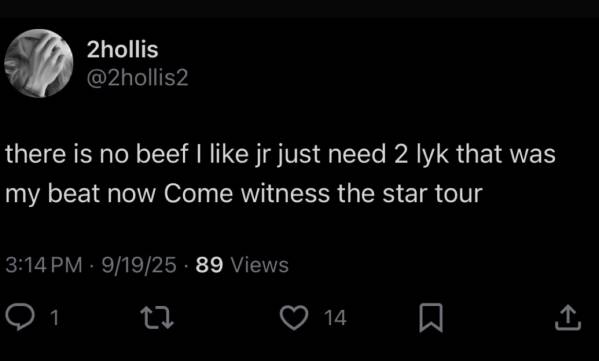Open the @2hollis2 handle link
599x361 pixels.
coord(138,78)
